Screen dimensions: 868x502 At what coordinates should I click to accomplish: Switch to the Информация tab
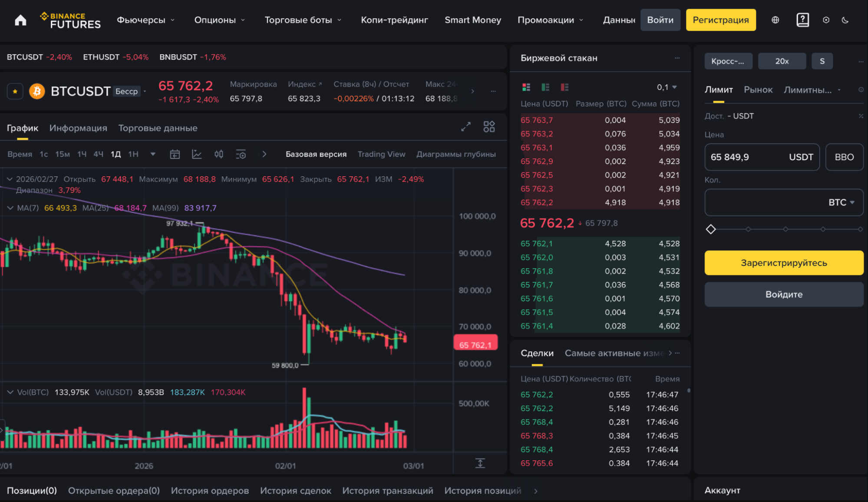point(78,128)
